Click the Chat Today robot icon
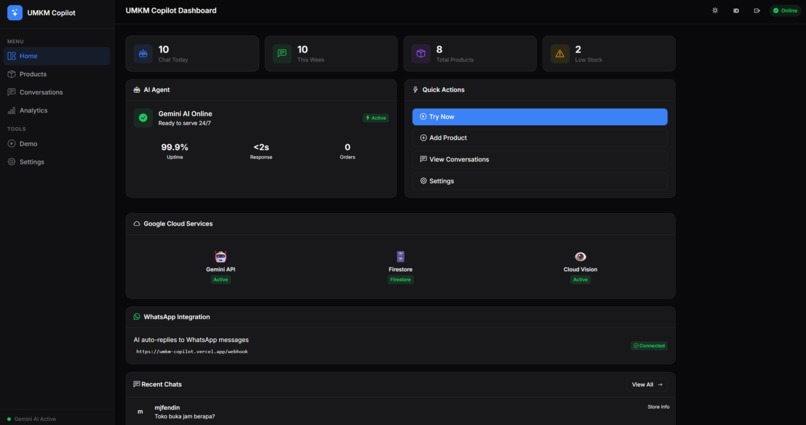 (x=143, y=53)
